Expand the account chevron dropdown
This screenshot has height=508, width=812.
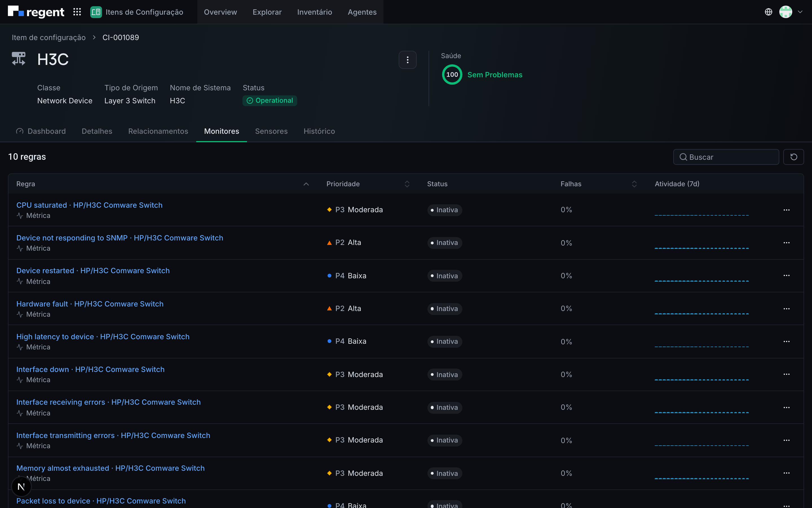[800, 12]
